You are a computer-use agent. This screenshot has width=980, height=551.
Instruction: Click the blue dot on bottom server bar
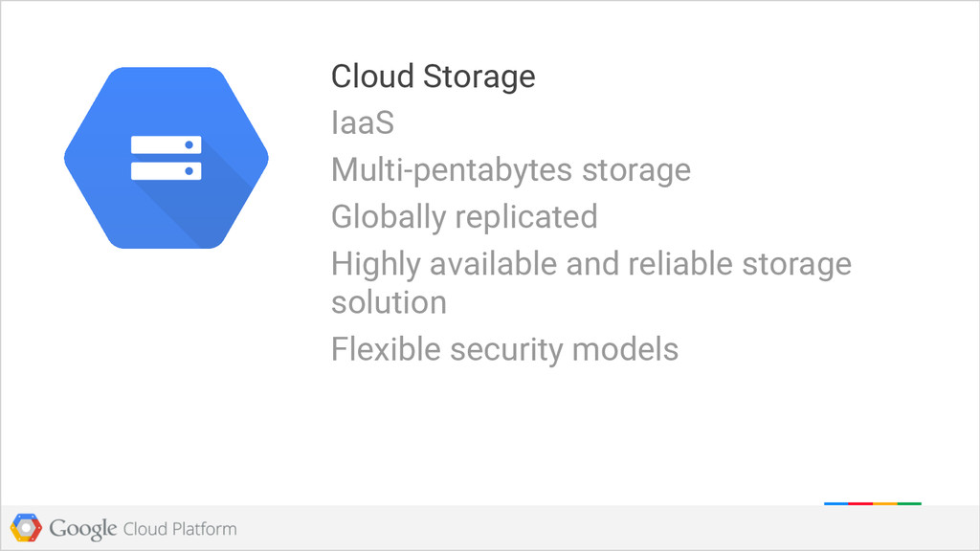(x=189, y=171)
